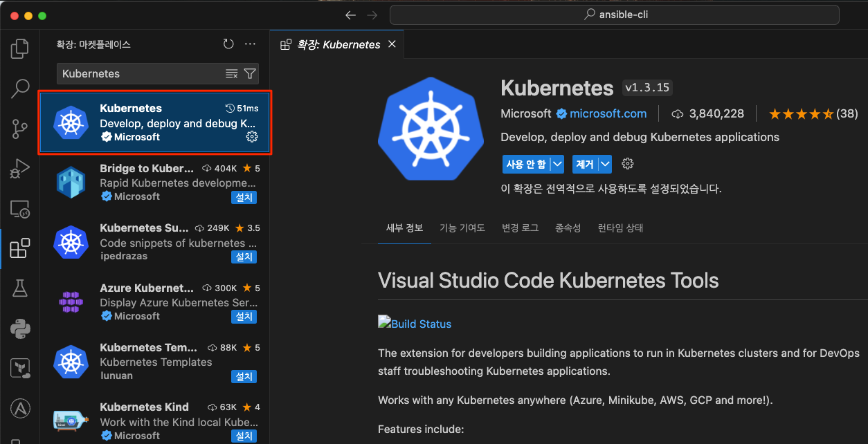This screenshot has height=444, width=868.
Task: Install the ipedrazas Kubernetes extension
Action: pos(244,257)
